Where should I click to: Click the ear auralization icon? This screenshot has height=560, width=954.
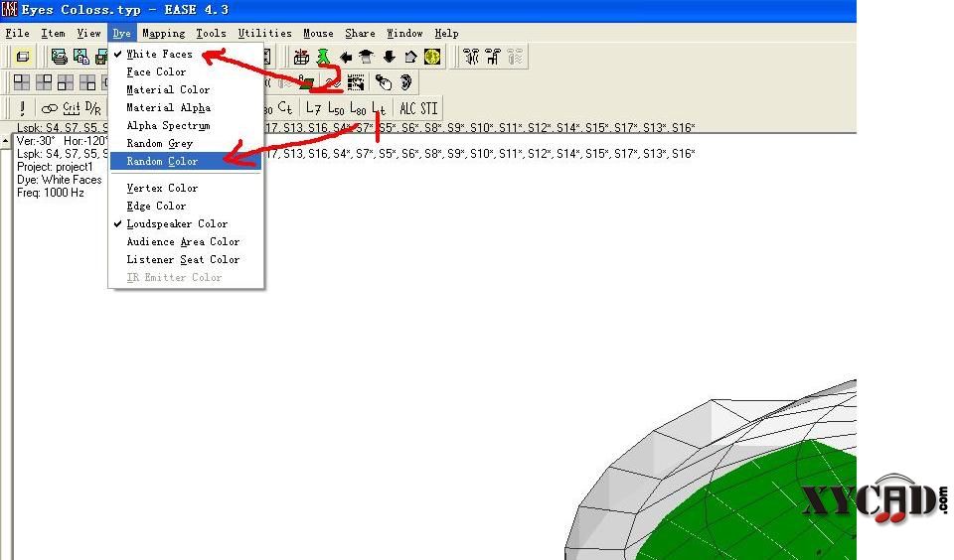click(405, 82)
